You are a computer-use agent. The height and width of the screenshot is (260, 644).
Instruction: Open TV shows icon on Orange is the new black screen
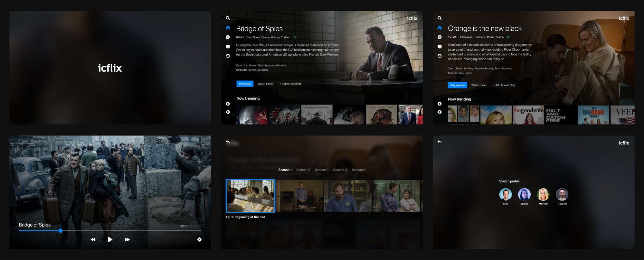[440, 46]
